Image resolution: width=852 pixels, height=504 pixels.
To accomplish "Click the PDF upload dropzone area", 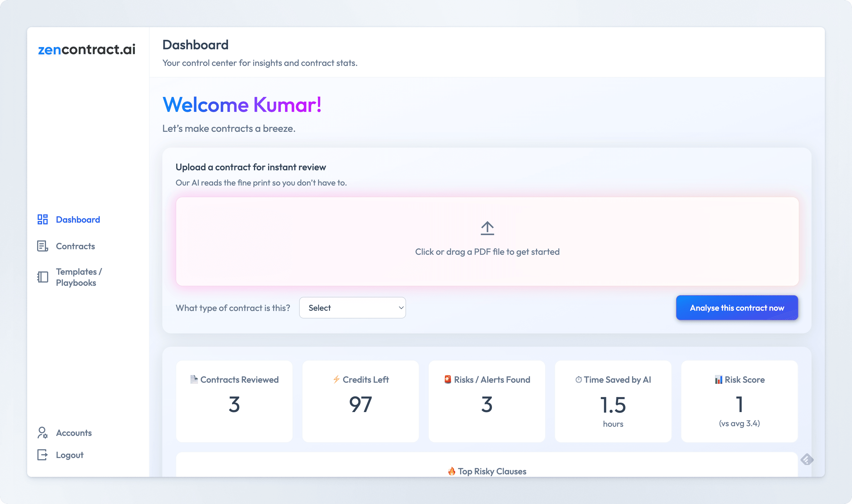I will coord(487,242).
